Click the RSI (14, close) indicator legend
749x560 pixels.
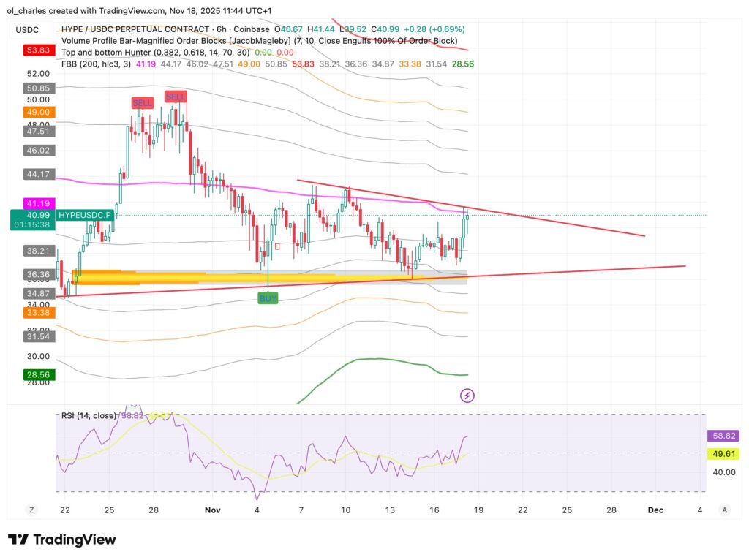click(x=89, y=415)
